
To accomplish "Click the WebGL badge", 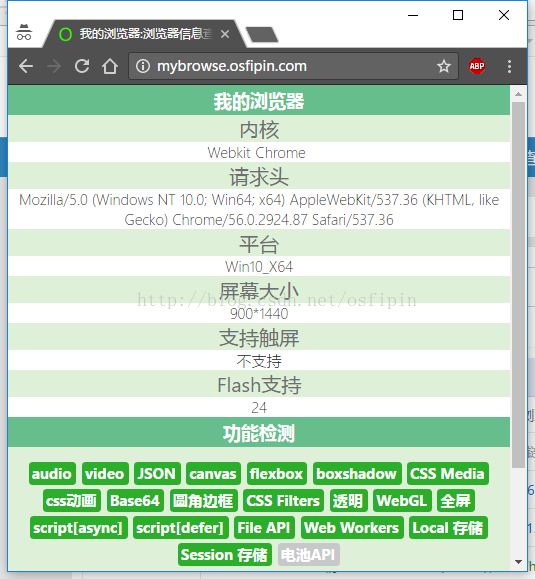I will (x=402, y=501).
